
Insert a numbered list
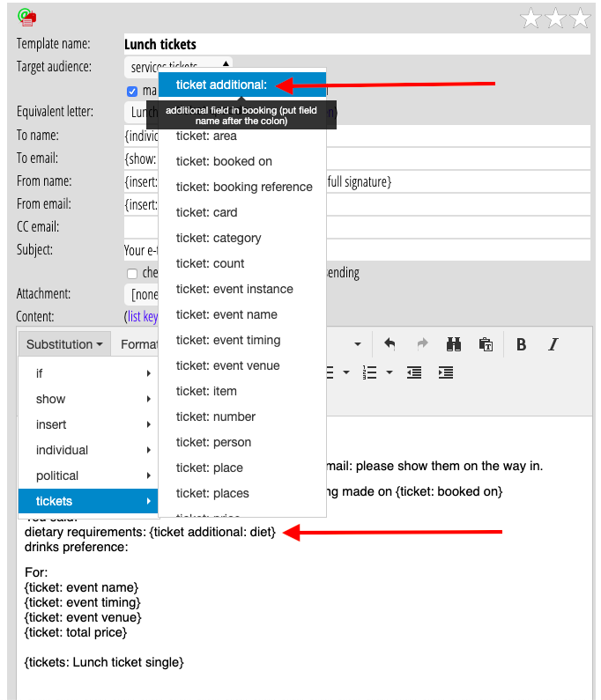click(x=369, y=372)
